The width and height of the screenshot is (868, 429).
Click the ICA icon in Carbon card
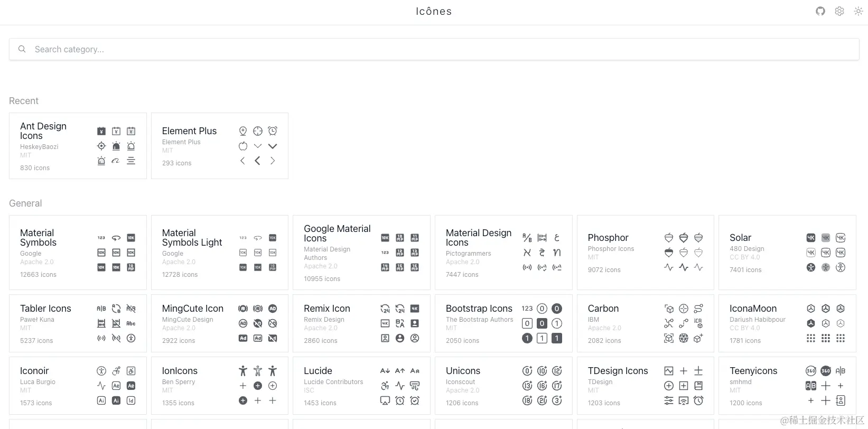click(698, 323)
